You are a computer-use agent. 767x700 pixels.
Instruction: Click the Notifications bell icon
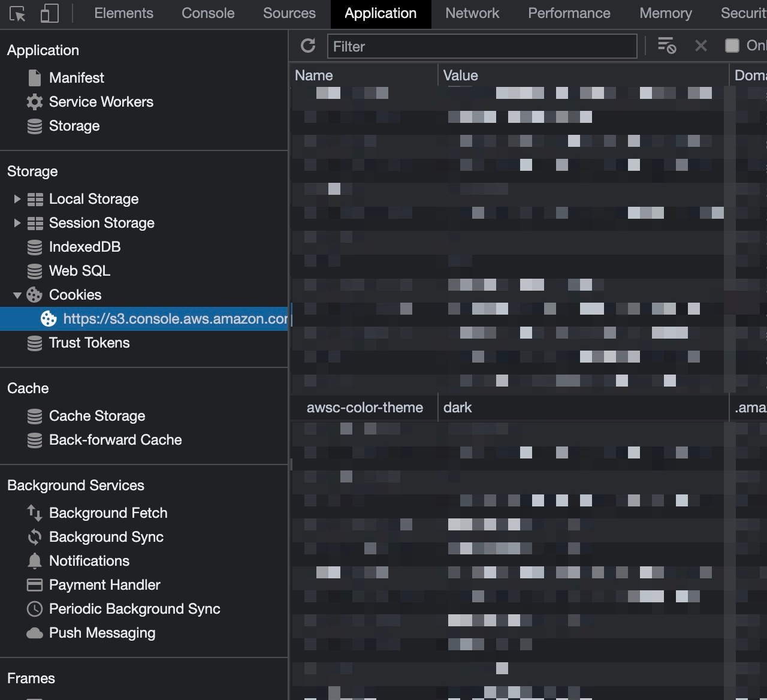[35, 561]
